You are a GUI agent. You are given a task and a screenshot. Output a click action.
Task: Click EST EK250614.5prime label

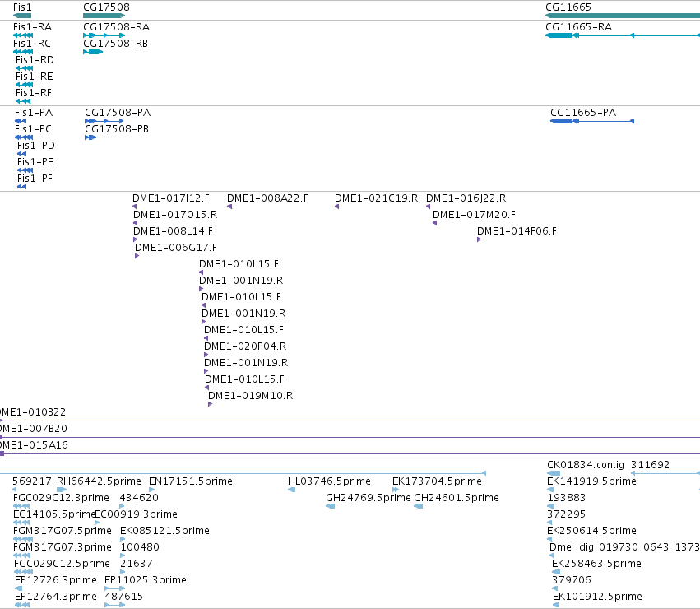coord(591,532)
